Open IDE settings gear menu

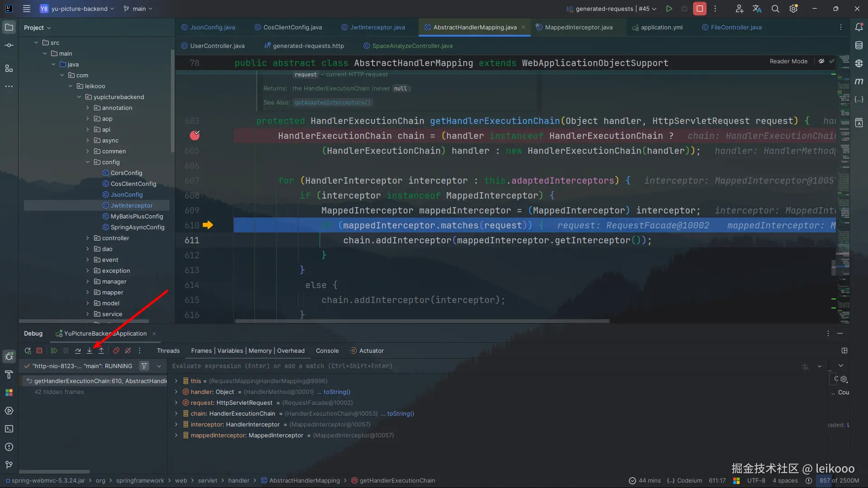(x=793, y=9)
